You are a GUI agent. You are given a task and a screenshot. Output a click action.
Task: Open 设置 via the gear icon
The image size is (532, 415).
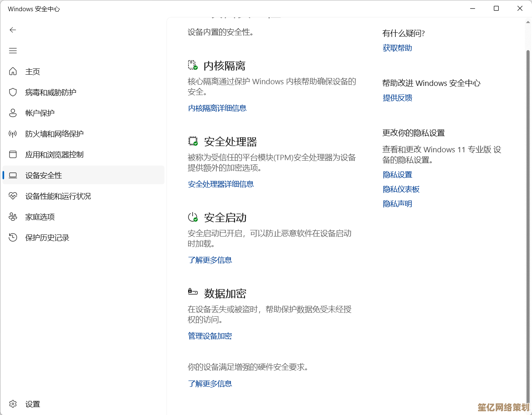coord(13,404)
